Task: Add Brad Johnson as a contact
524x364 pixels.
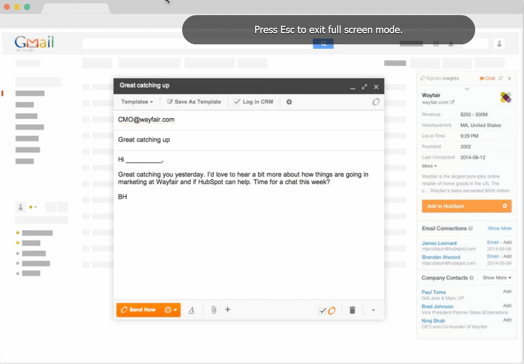Action: [x=507, y=306]
